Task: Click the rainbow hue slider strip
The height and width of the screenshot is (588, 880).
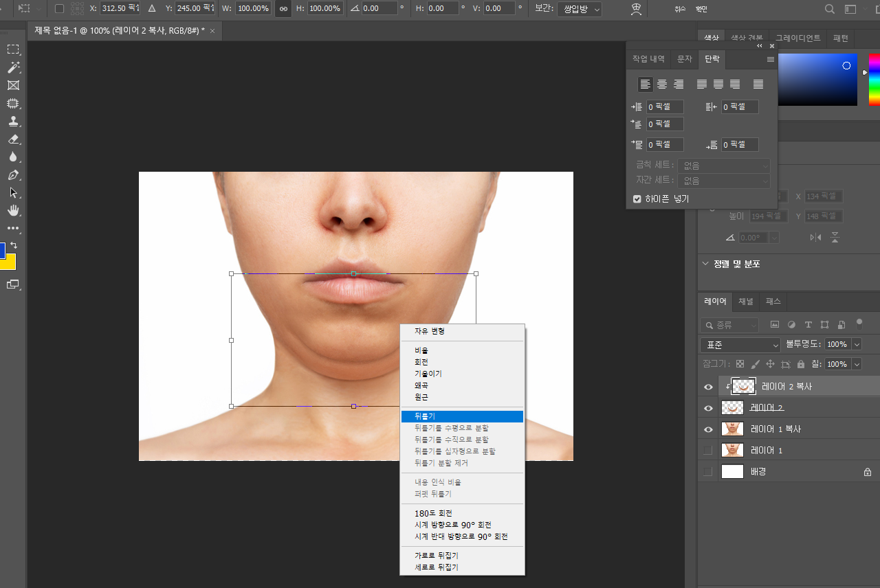Action: [874, 80]
